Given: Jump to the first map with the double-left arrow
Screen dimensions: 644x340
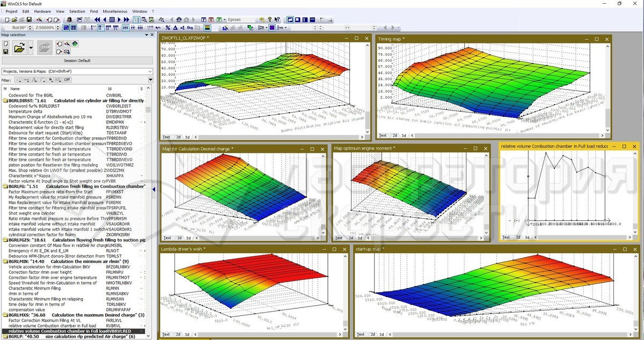Looking at the screenshot, I should [x=98, y=19].
